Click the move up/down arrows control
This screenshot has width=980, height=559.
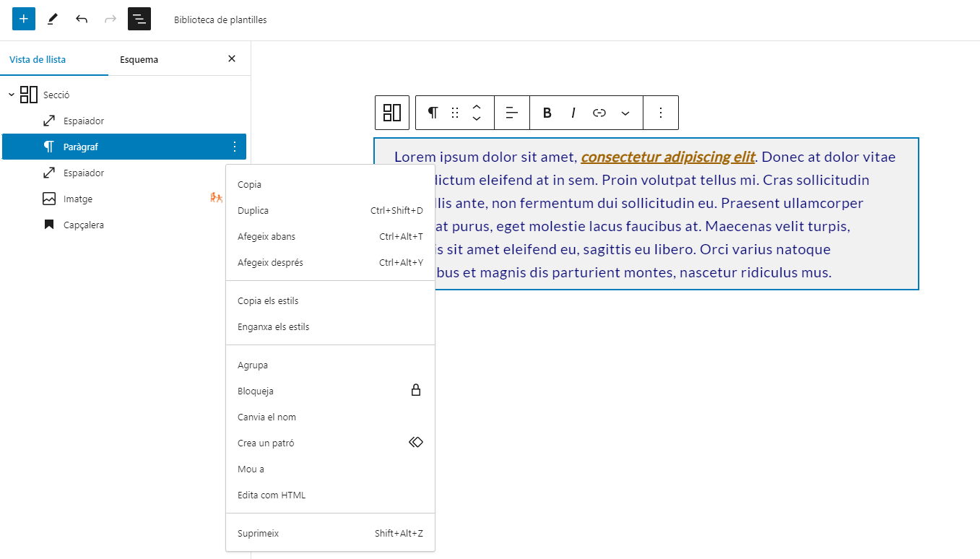click(x=477, y=113)
